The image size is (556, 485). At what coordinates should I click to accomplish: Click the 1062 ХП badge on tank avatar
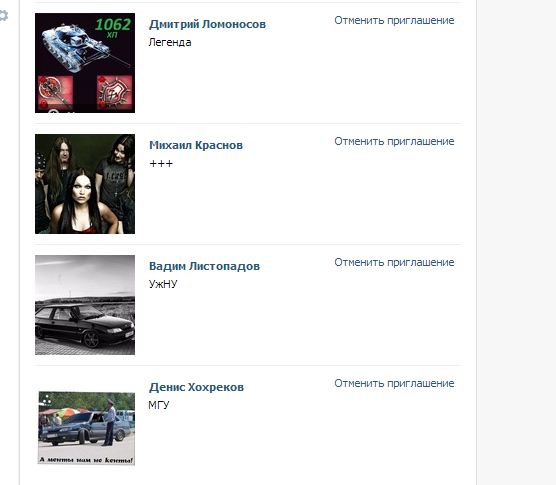pyautogui.click(x=113, y=27)
